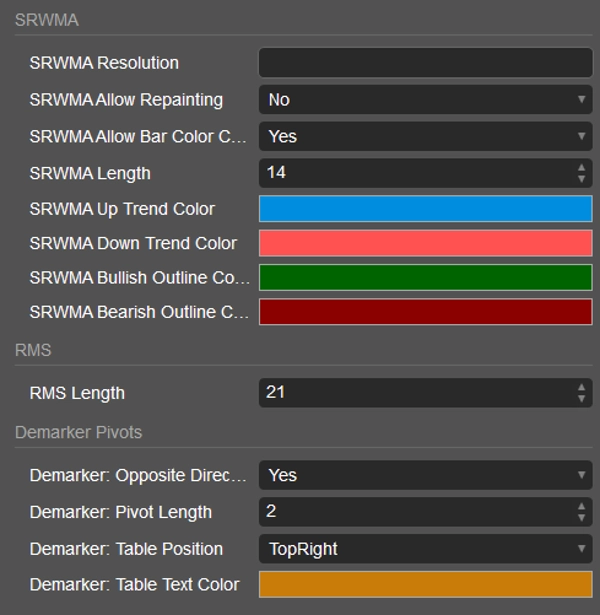
Task: Change the SRWMA Down Trend Color swatch
Action: 425,243
